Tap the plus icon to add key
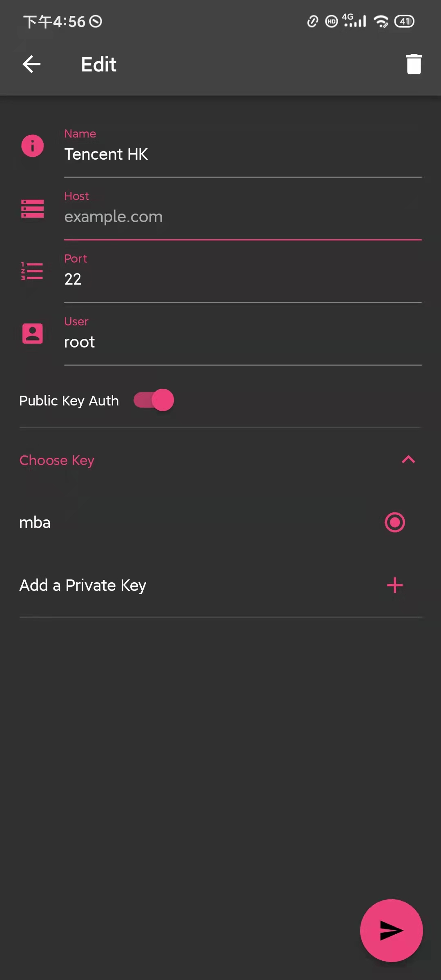Screen dimensions: 441x980 (395, 585)
